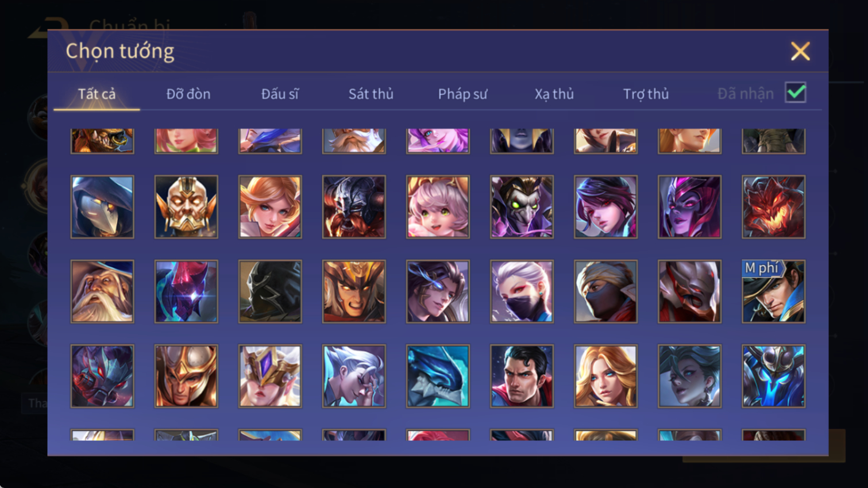
Task: Open the Đấu sĩ category tab
Action: tap(280, 94)
